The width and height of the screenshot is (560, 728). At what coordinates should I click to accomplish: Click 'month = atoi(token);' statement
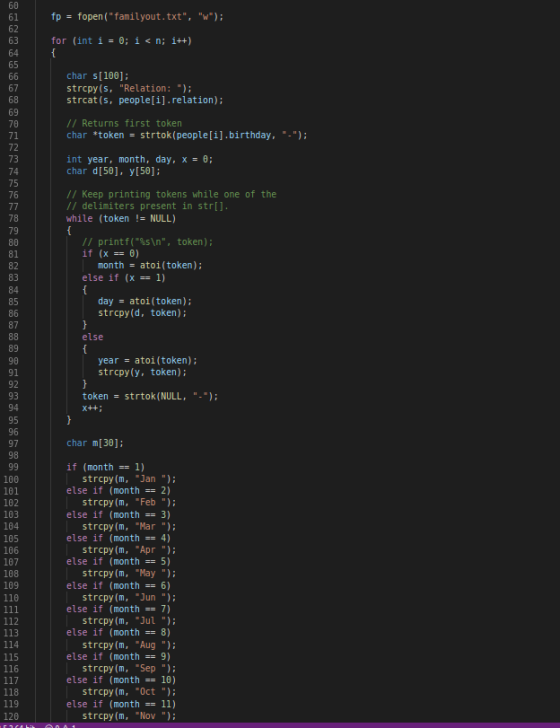coord(150,265)
